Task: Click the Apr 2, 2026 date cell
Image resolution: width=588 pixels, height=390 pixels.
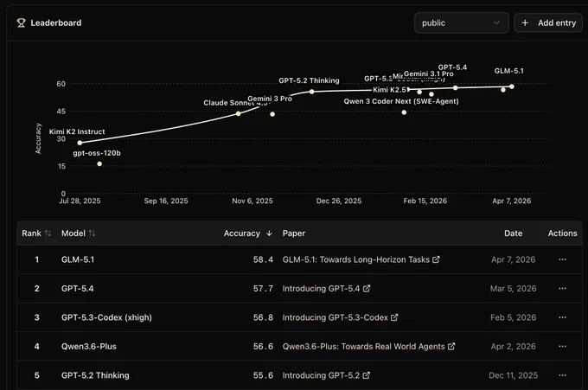Action: [x=513, y=346]
